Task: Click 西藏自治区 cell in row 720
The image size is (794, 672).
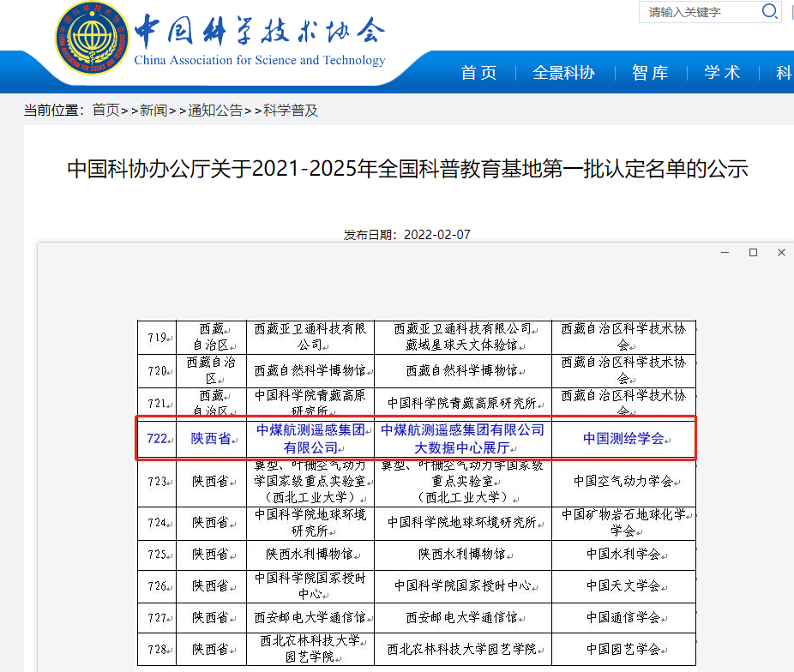Action: pyautogui.click(x=211, y=371)
